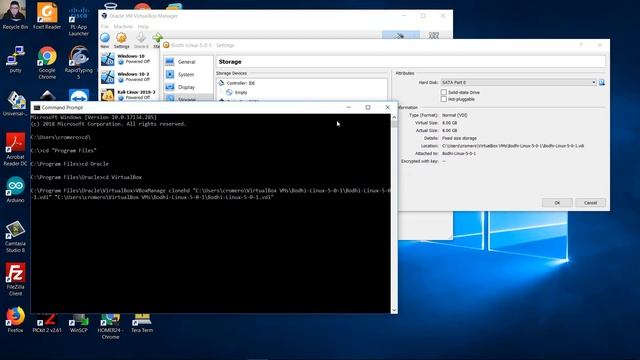Select the Display settings category
640x360 pixels.
188,87
